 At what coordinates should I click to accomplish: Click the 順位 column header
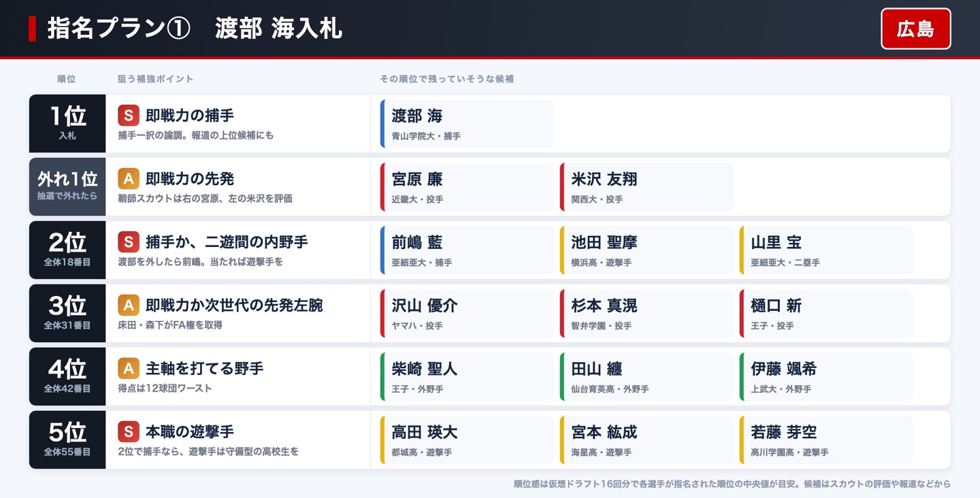click(67, 80)
